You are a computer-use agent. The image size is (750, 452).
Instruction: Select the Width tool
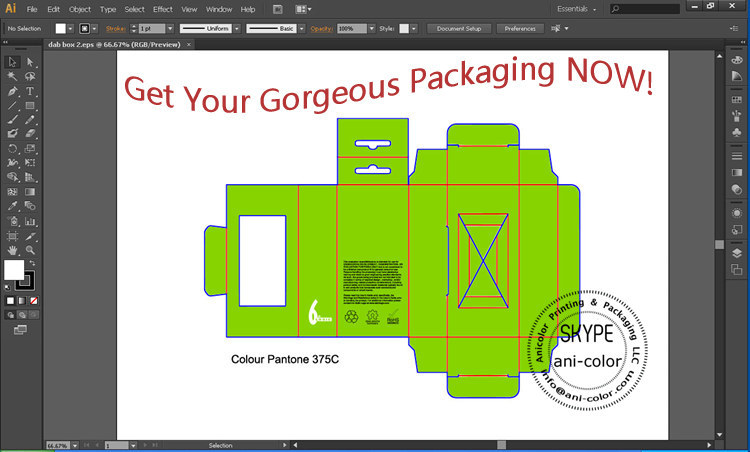pos(12,163)
